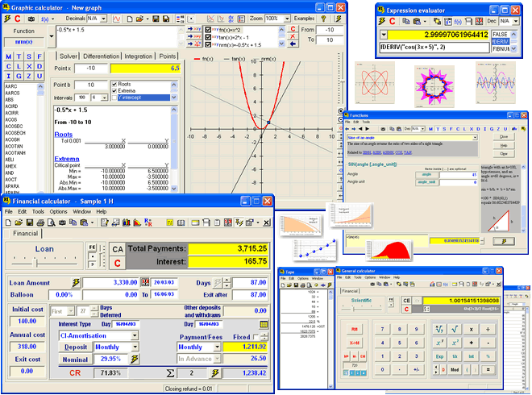The width and height of the screenshot is (532, 395).
Task: Toggle the Roots checkbox
Action: pyautogui.click(x=114, y=84)
